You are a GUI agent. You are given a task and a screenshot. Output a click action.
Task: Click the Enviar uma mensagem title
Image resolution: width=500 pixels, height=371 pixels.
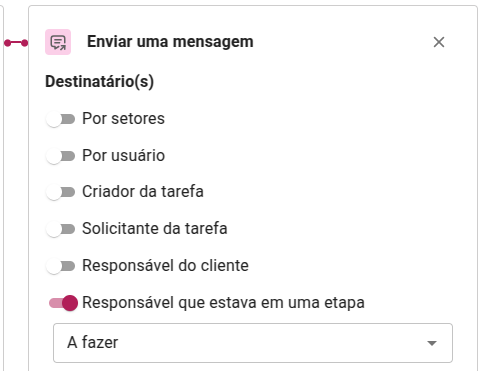(x=170, y=42)
